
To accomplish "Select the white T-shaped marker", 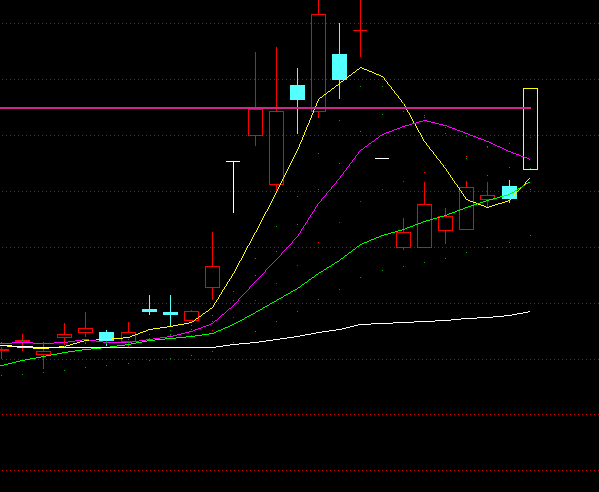I will coord(233,187).
